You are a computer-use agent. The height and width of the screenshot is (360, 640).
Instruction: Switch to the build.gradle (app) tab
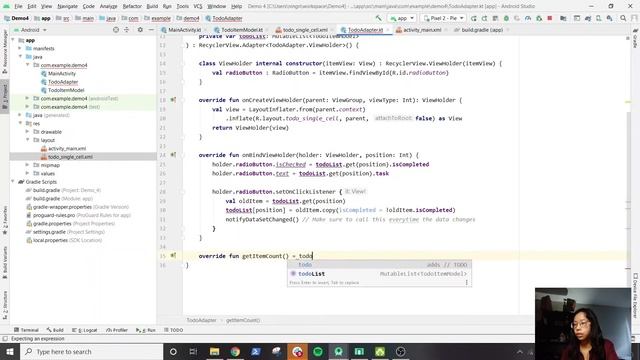coord(482,30)
